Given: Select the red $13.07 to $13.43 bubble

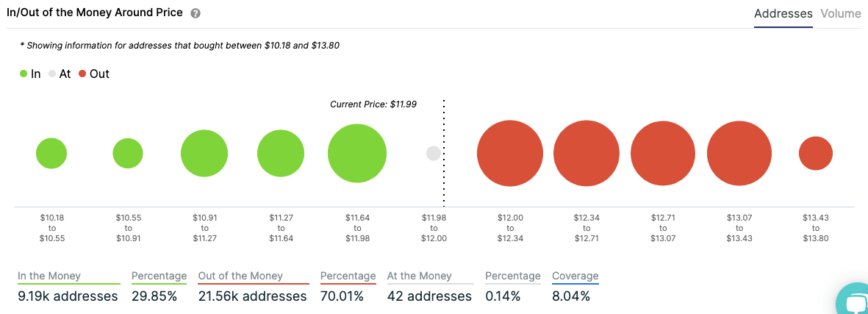Looking at the screenshot, I should pyautogui.click(x=739, y=154).
